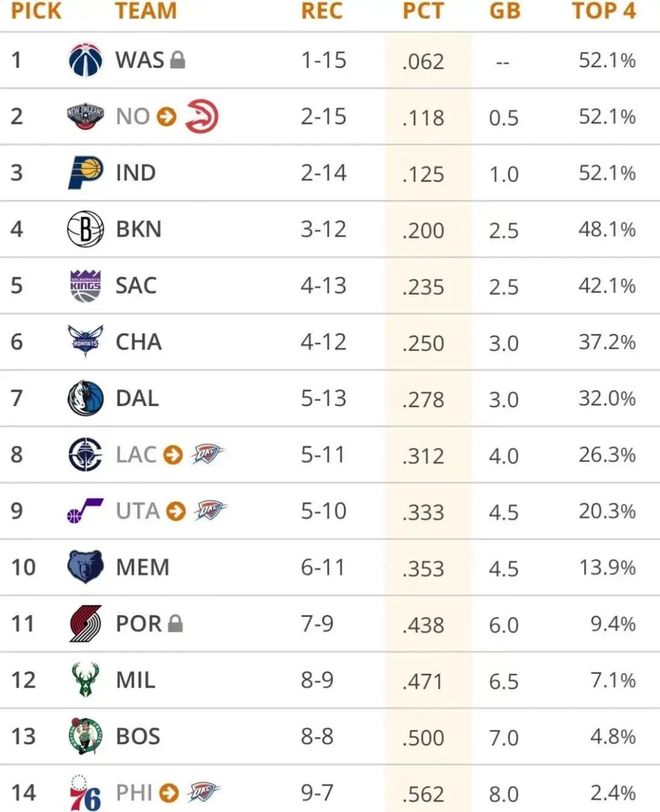Click the orange arrow next to LAC
The height and width of the screenshot is (812, 660).
tap(173, 455)
